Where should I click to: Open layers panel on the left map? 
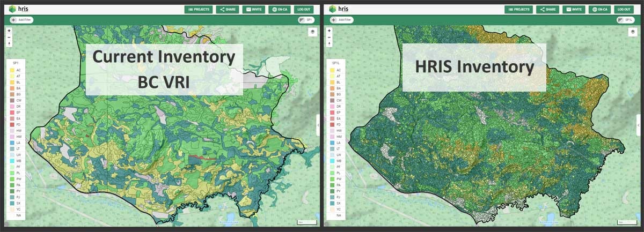point(312,32)
